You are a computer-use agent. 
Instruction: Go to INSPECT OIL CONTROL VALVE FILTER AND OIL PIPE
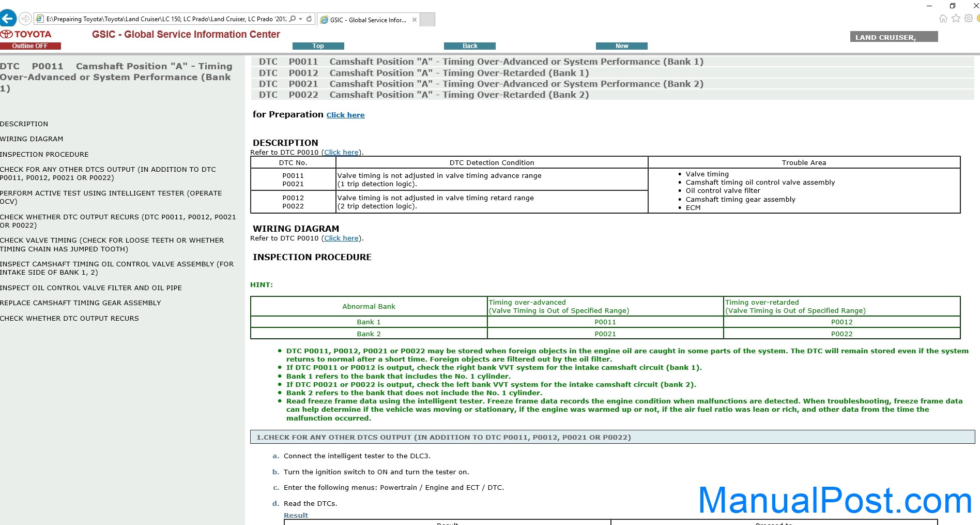(91, 288)
